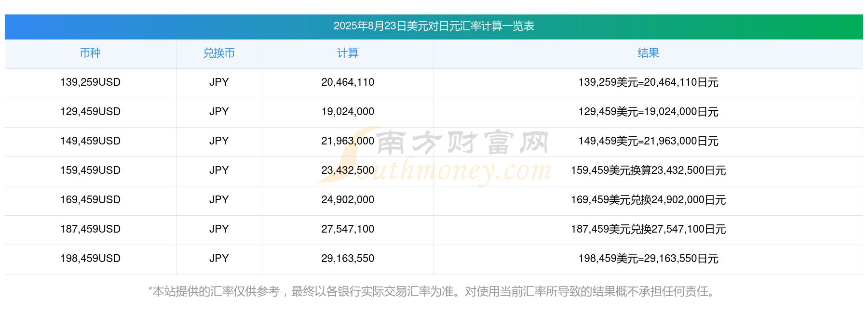Click result '139,259美元=20,464,110日元'
868x313 pixels.
point(648,82)
